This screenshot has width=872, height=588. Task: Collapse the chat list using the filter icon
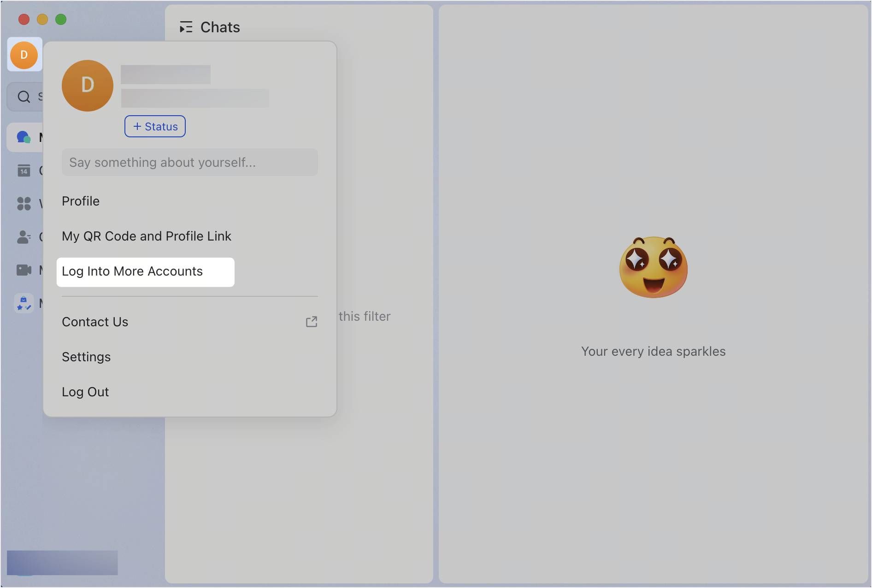click(186, 27)
